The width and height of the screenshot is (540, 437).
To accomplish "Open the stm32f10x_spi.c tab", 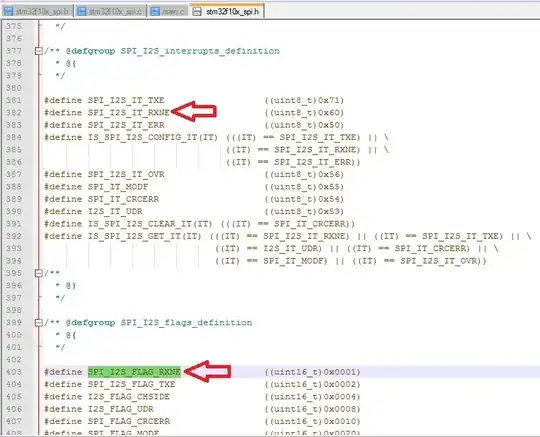I will [x=110, y=11].
